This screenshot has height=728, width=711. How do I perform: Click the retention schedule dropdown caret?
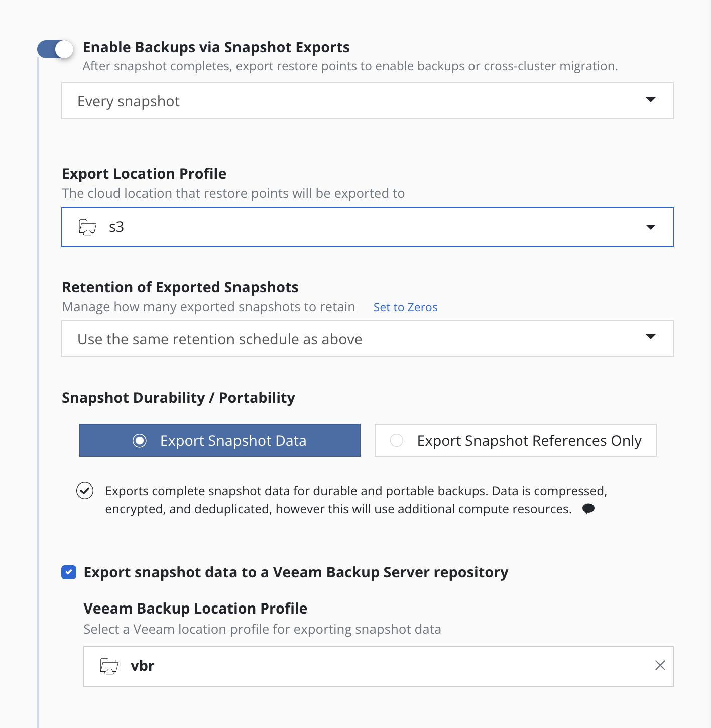tap(650, 337)
